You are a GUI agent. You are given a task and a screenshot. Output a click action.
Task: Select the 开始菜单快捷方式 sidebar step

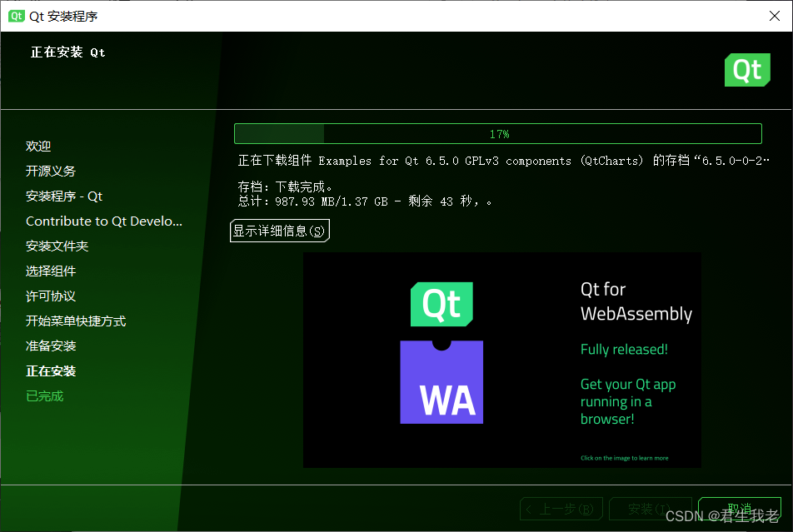point(76,321)
